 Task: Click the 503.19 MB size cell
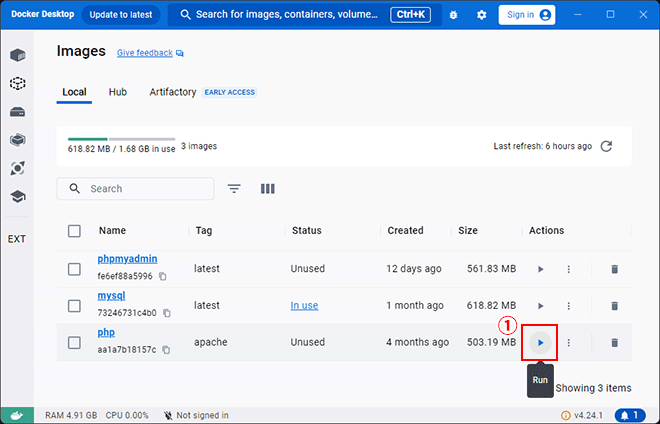pyautogui.click(x=491, y=342)
